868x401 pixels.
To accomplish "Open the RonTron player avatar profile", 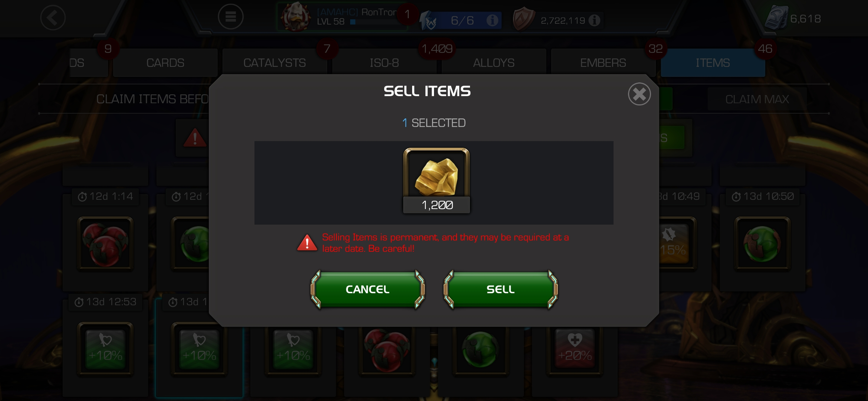I will coord(296,17).
